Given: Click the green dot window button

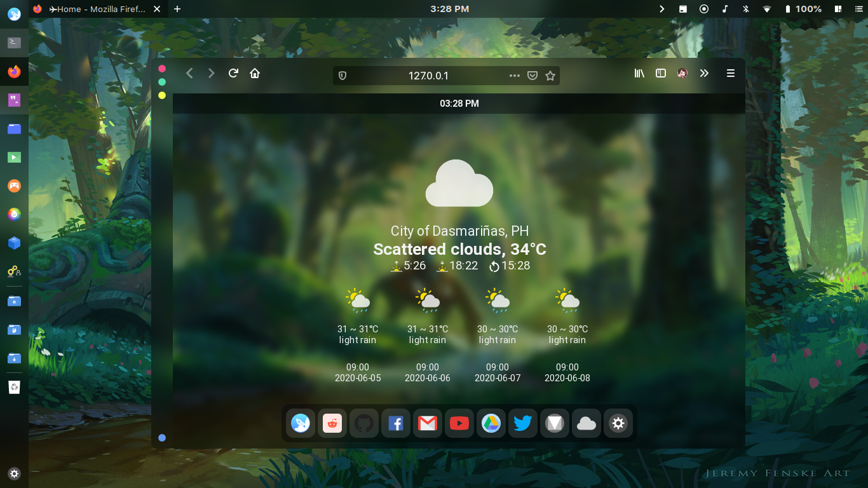Looking at the screenshot, I should pyautogui.click(x=162, y=82).
